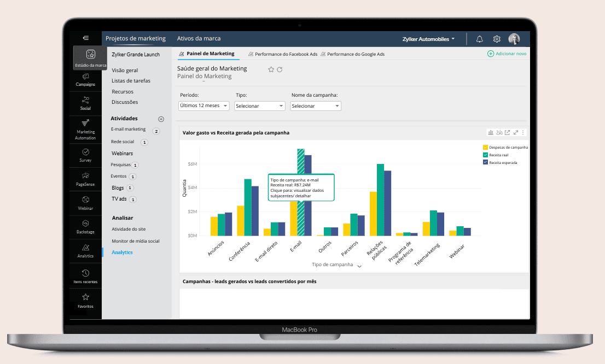Screen dimensions: 605x364
Task: Change chart type using the bar chart icon
Action: tap(491, 133)
